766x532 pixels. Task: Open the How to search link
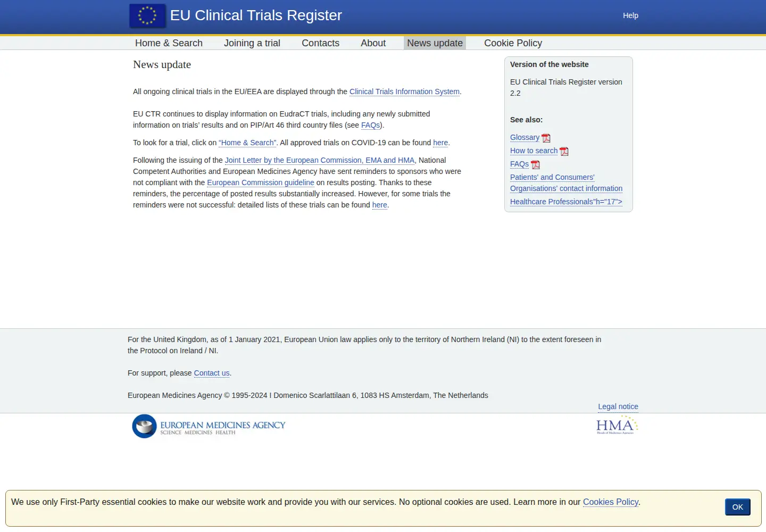pos(534,151)
